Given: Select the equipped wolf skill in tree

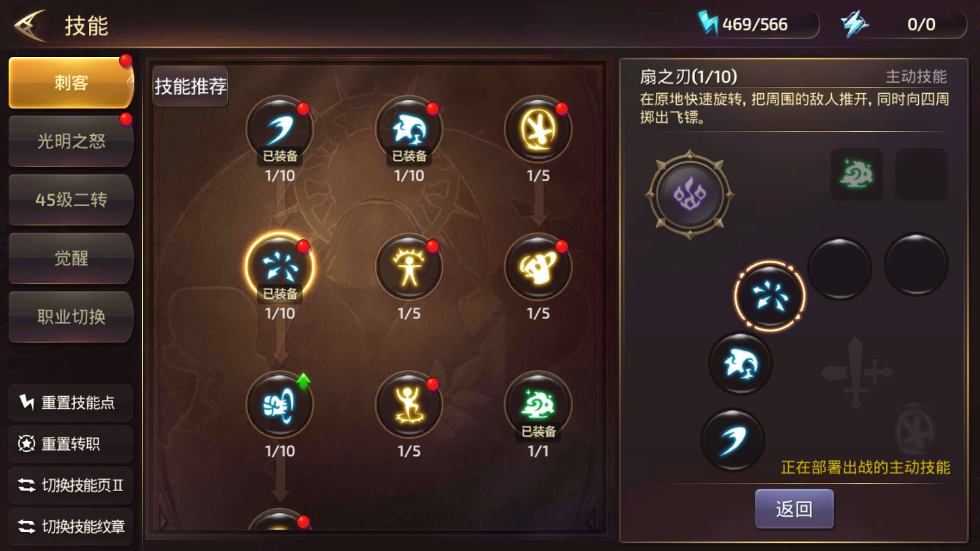Looking at the screenshot, I should (409, 129).
